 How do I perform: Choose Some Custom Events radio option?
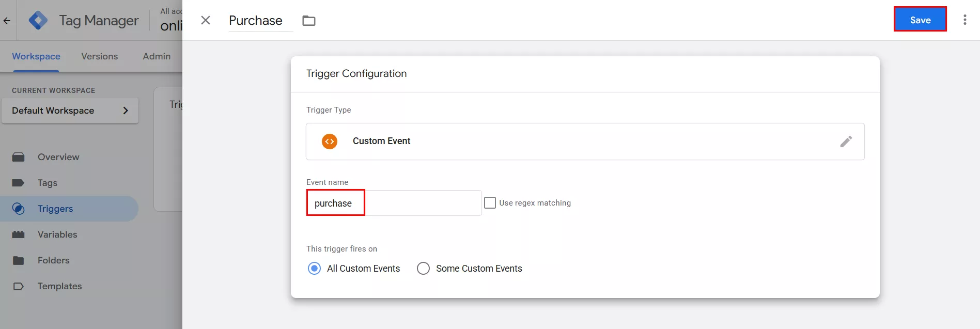423,269
